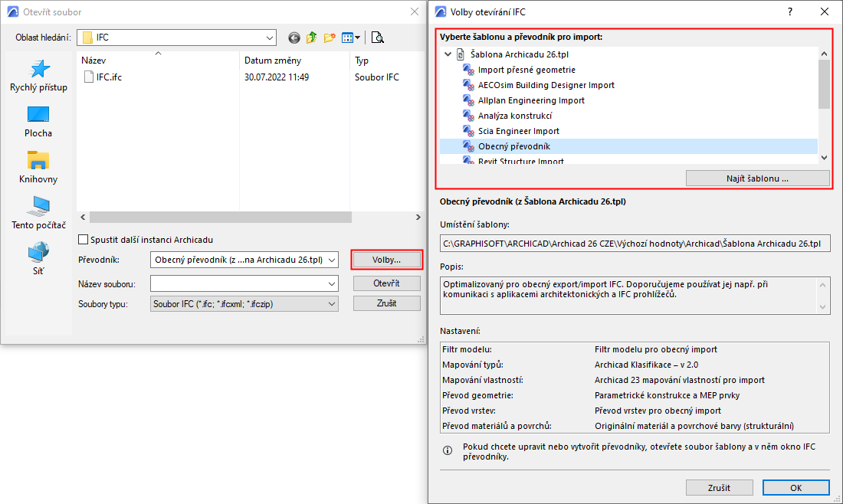Click OK in Volby otevírání IFC
Viewport: 843px width, 504px height.
pos(795,488)
